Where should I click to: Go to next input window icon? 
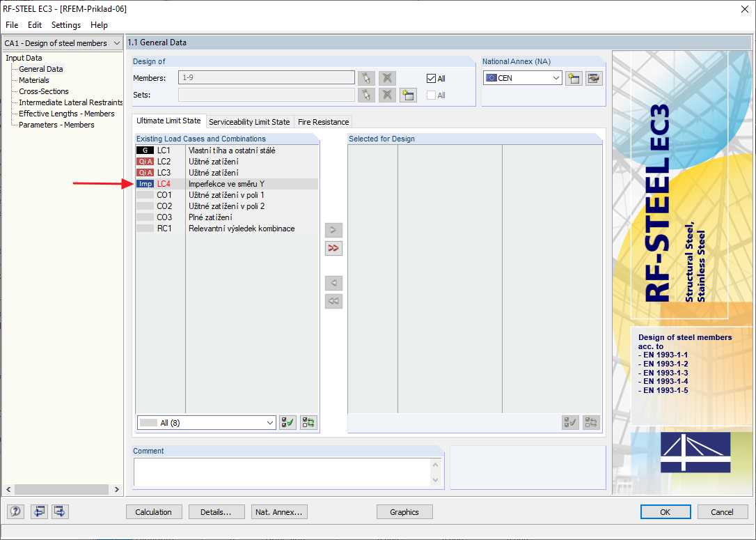pyautogui.click(x=60, y=511)
